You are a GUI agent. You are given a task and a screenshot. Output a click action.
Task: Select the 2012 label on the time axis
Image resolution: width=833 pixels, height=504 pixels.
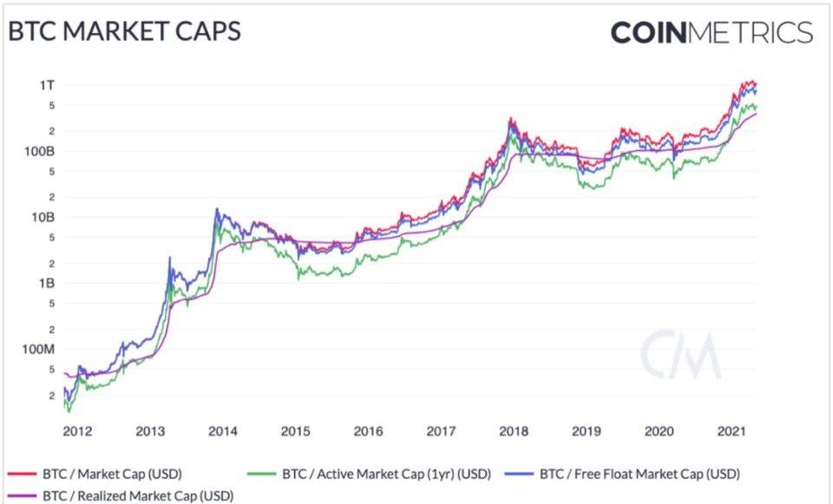77,430
